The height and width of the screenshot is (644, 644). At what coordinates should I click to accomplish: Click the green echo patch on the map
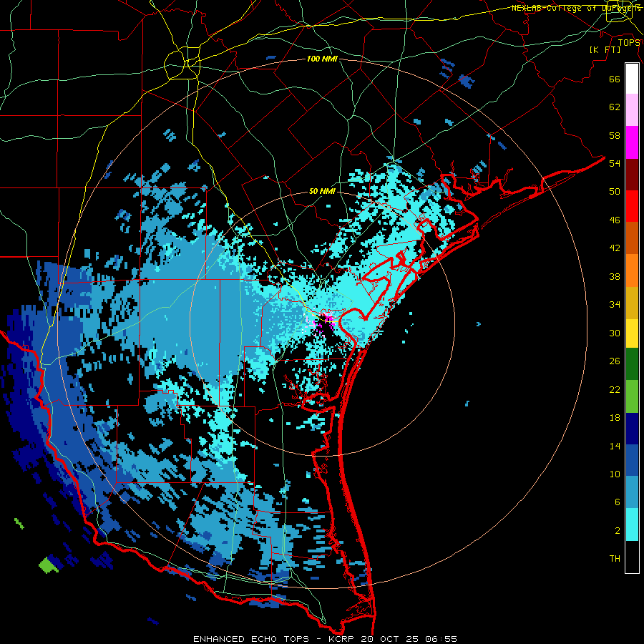click(48, 565)
